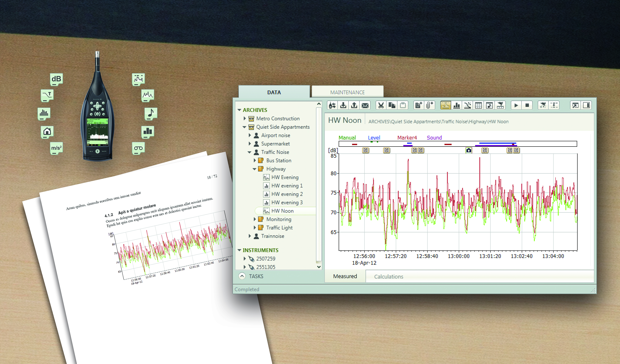Viewport: 620px width, 364px height.
Task: Click the tree scrollbar down arrow
Action: point(319,267)
